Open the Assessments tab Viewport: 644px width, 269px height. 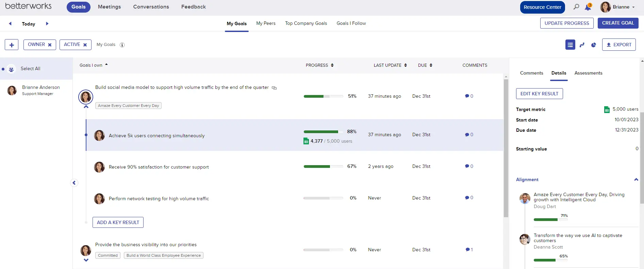coord(588,73)
